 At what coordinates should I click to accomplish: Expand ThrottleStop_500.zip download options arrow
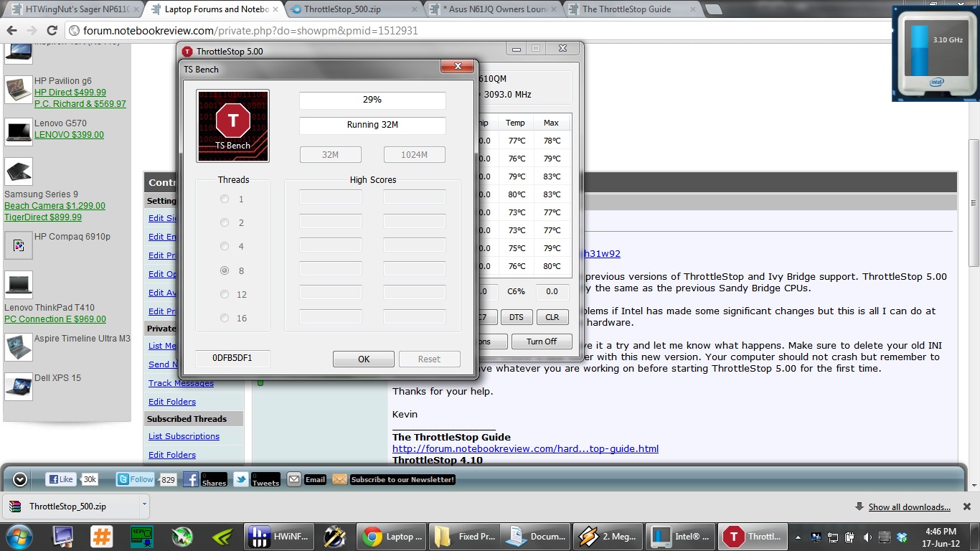pyautogui.click(x=144, y=505)
